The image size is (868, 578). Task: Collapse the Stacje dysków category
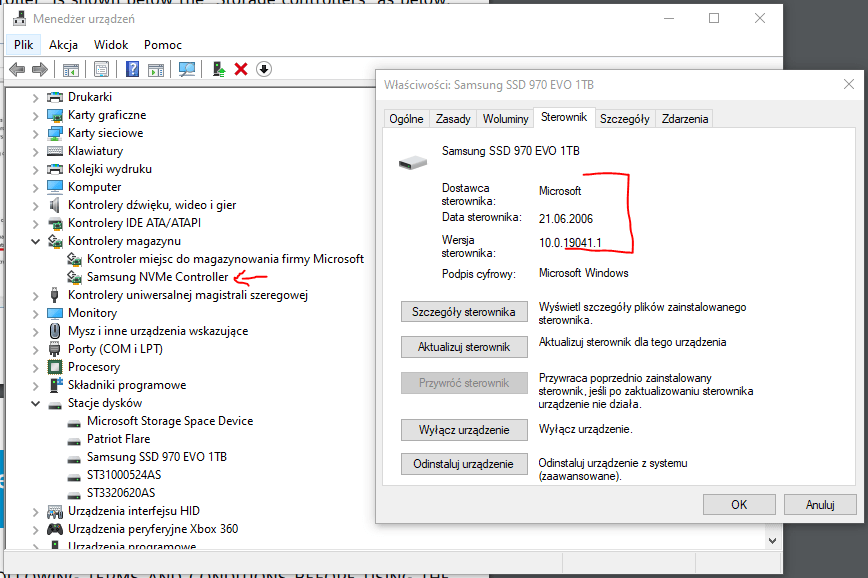[35, 404]
